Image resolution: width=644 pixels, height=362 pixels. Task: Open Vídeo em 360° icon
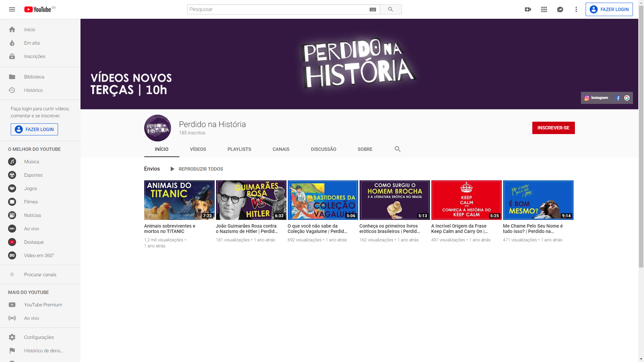(12, 255)
